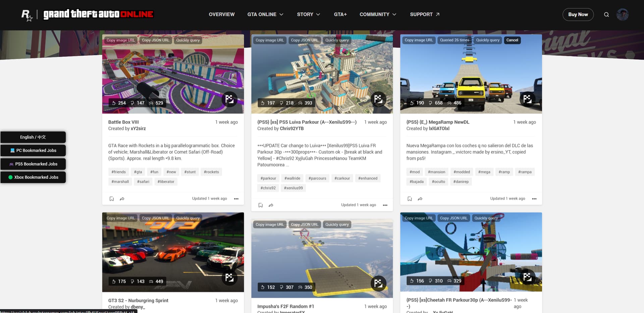644x313 pixels.
Task: Cancel the query on MegaRamp NewDL card
Action: (x=512, y=40)
